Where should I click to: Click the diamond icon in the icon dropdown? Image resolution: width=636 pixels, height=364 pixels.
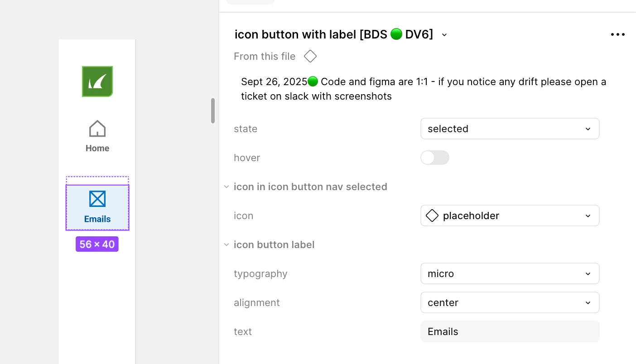pyautogui.click(x=432, y=216)
